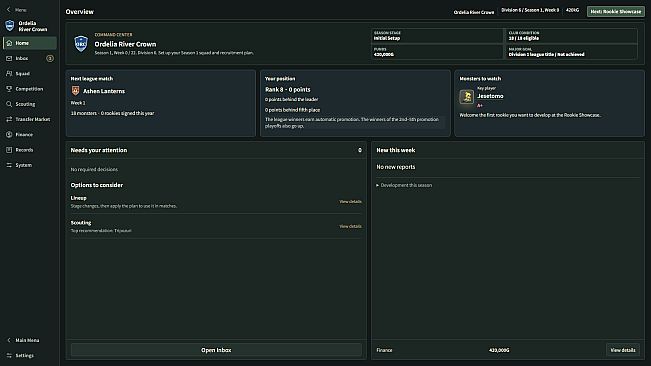651x366 pixels.
Task: Click the Home sidebar icon
Action: (x=9, y=43)
